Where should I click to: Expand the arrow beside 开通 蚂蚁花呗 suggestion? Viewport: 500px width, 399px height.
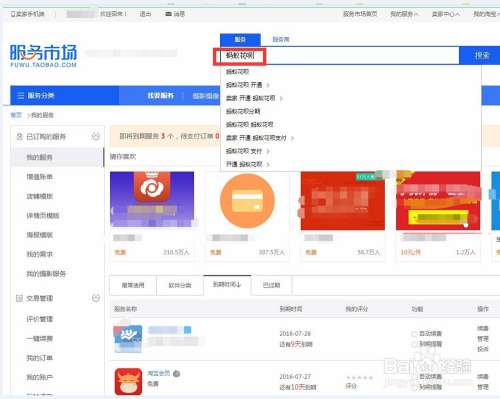[268, 164]
